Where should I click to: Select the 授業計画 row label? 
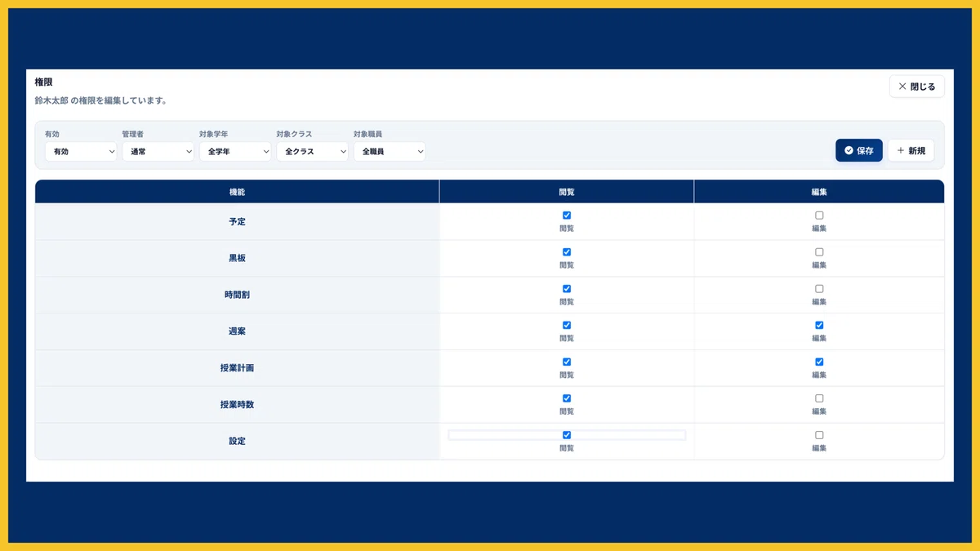(237, 368)
